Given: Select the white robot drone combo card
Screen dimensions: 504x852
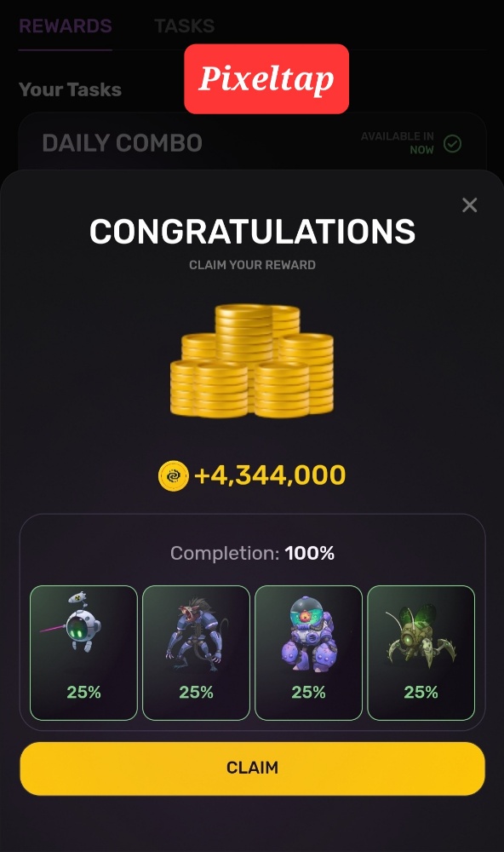Looking at the screenshot, I should click(x=83, y=653).
